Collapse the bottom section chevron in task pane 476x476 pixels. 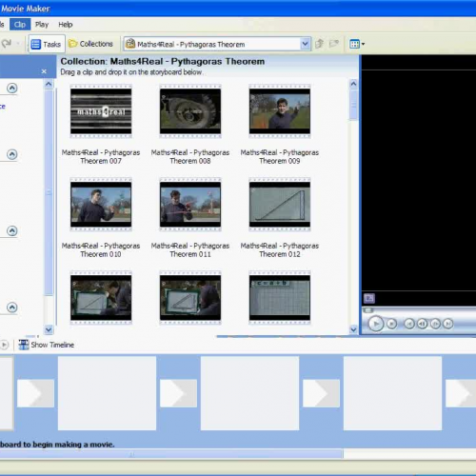pyautogui.click(x=12, y=307)
